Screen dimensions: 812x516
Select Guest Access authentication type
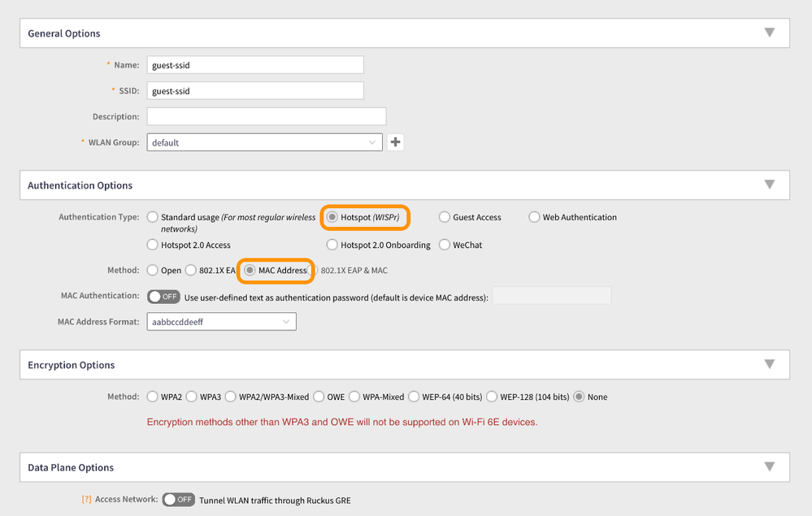click(445, 218)
